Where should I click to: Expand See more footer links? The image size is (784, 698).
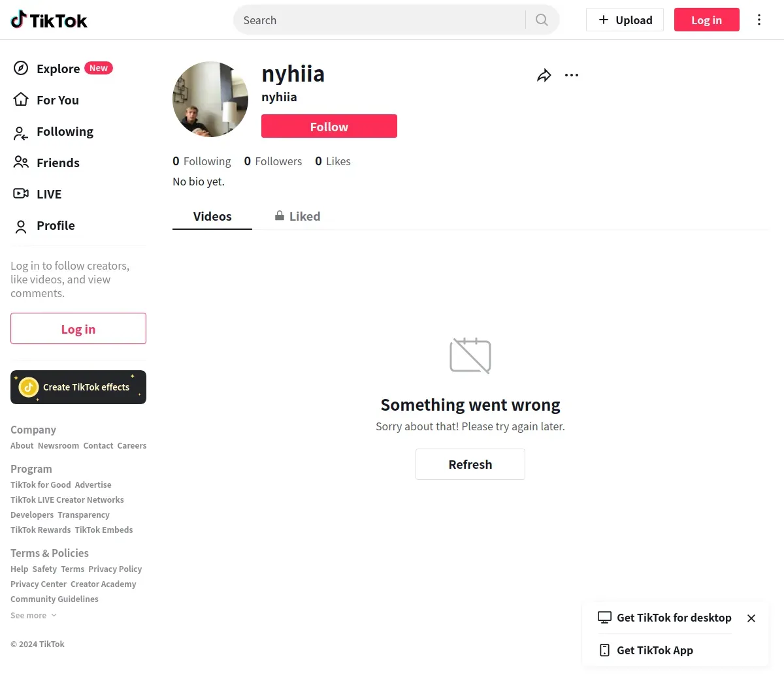[33, 616]
